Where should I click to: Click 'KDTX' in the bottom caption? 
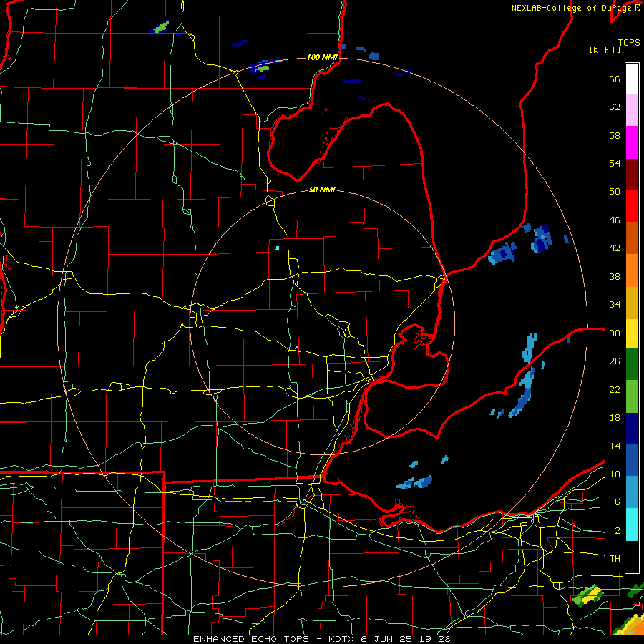pyautogui.click(x=342, y=639)
